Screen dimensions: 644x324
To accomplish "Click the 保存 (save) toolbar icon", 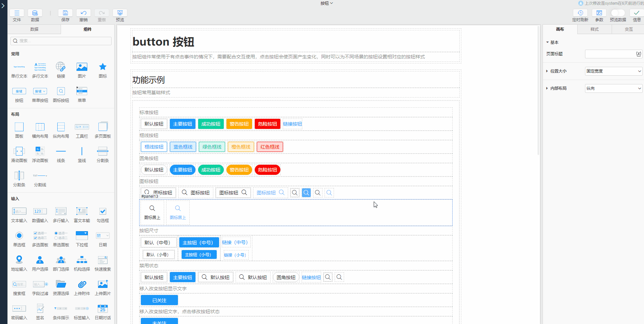I will (65, 13).
